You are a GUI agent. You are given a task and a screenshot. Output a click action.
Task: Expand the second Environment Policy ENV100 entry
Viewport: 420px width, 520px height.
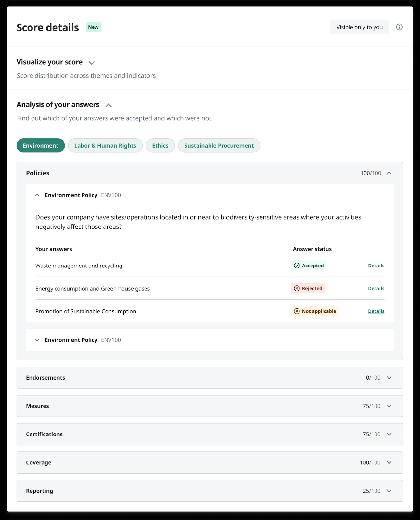(37, 340)
